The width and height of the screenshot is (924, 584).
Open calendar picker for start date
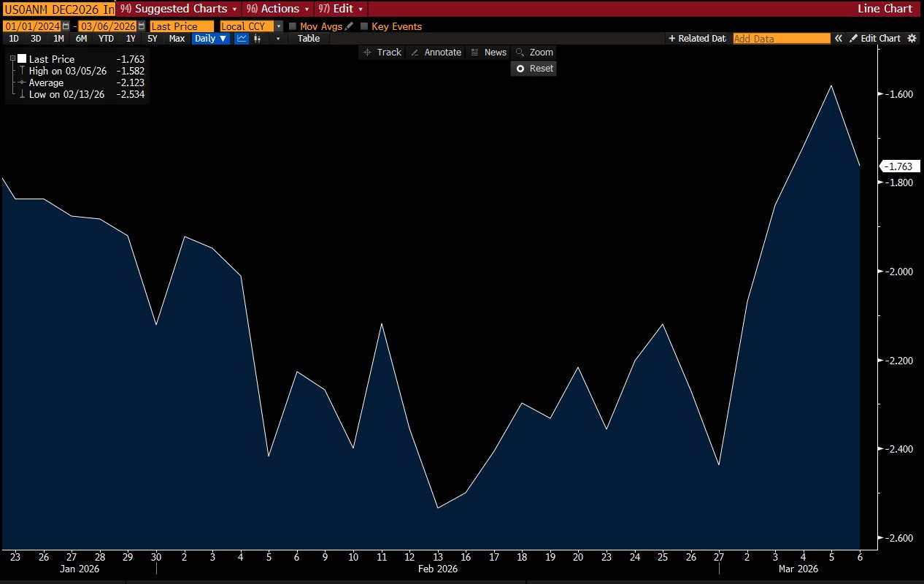[66, 26]
